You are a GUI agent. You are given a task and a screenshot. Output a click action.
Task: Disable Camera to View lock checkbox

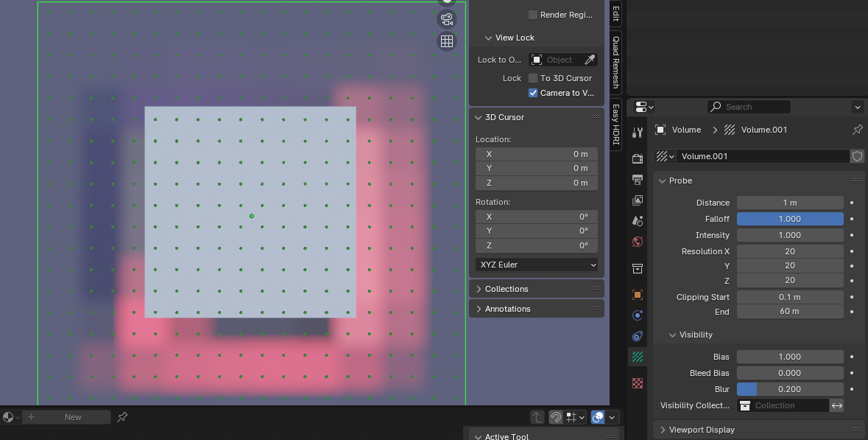[x=533, y=93]
